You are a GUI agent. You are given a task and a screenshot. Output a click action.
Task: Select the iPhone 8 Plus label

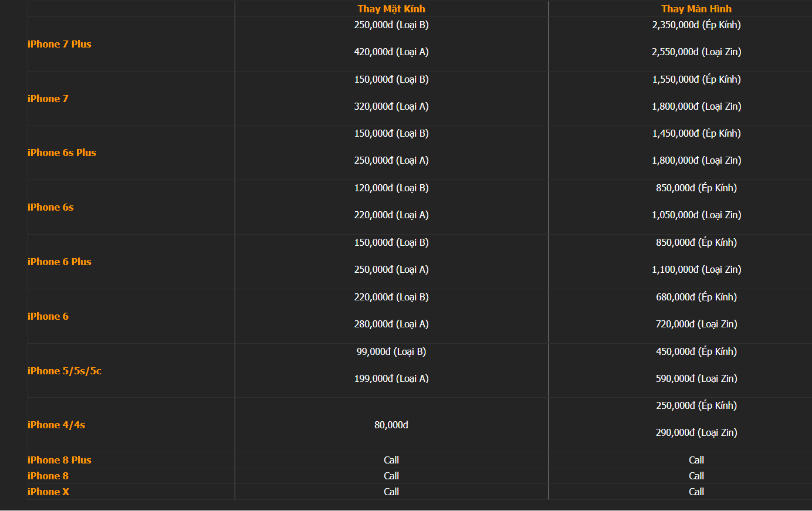[59, 460]
